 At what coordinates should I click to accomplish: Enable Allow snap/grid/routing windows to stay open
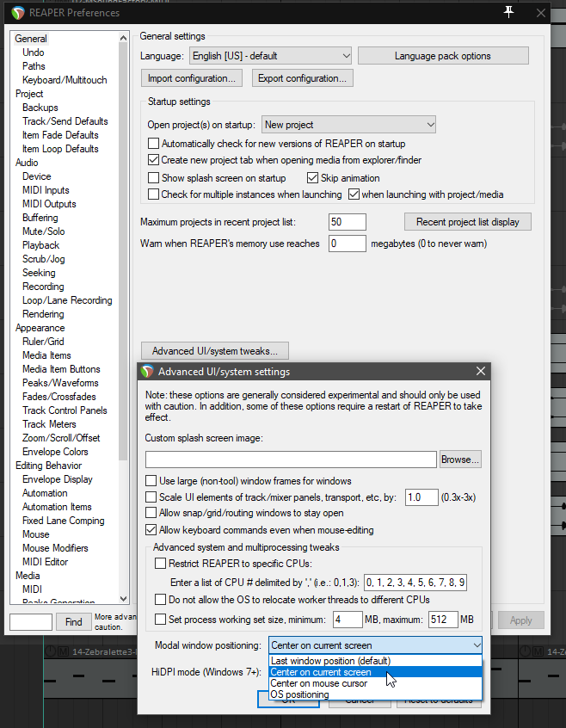pyautogui.click(x=151, y=513)
